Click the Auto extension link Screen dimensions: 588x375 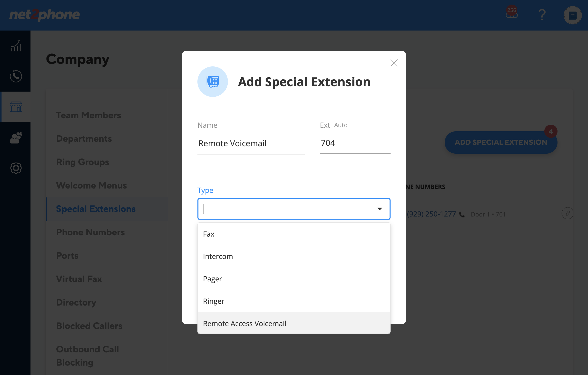tap(341, 125)
